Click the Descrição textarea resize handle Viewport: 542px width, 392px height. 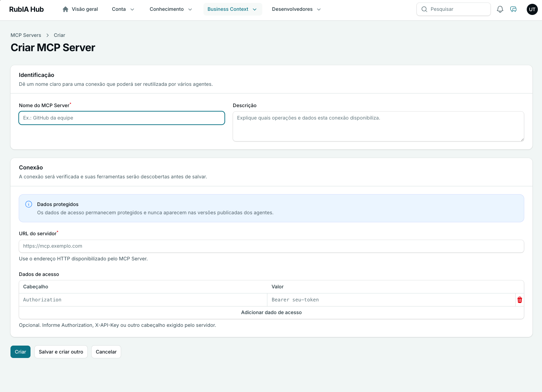522,139
